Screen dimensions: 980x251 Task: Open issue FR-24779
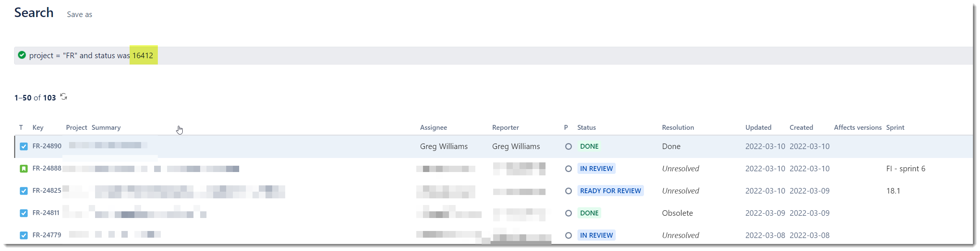(47, 235)
